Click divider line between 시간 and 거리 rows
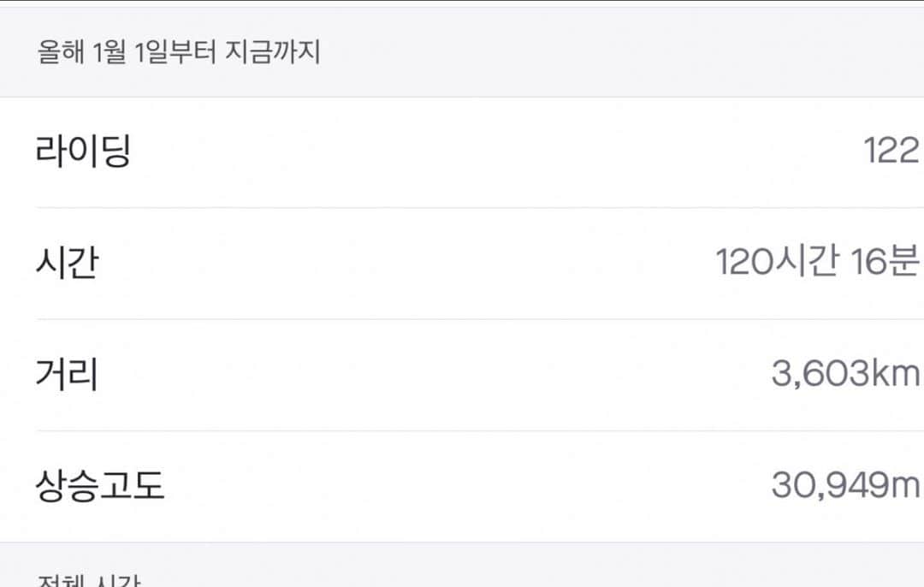The image size is (924, 587). 480,319
